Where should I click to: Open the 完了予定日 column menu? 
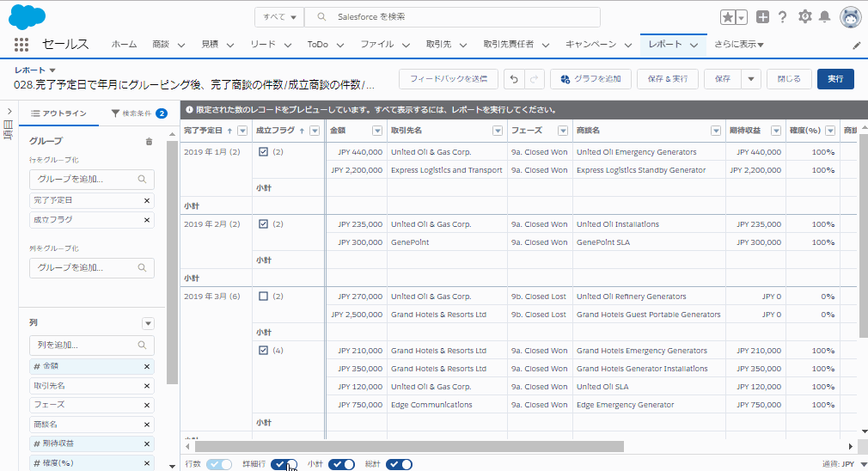[242, 131]
